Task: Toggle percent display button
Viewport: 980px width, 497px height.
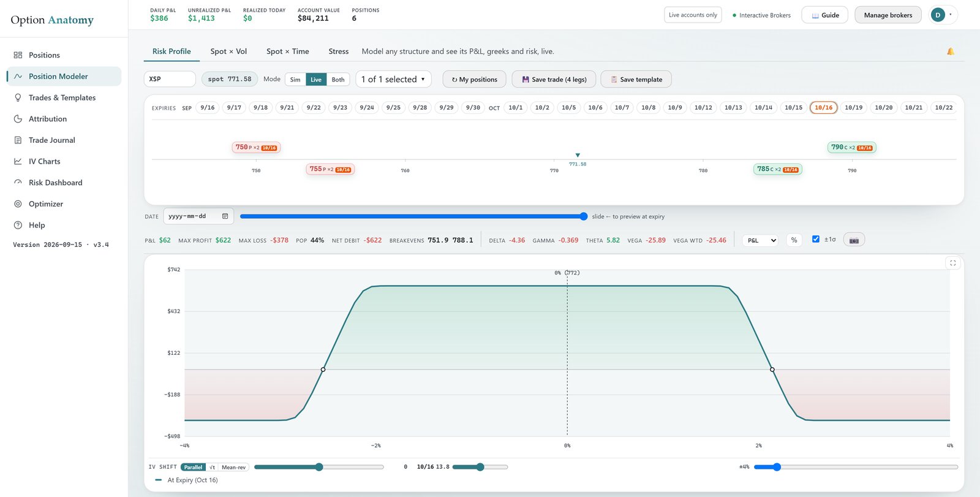Action: tap(794, 240)
